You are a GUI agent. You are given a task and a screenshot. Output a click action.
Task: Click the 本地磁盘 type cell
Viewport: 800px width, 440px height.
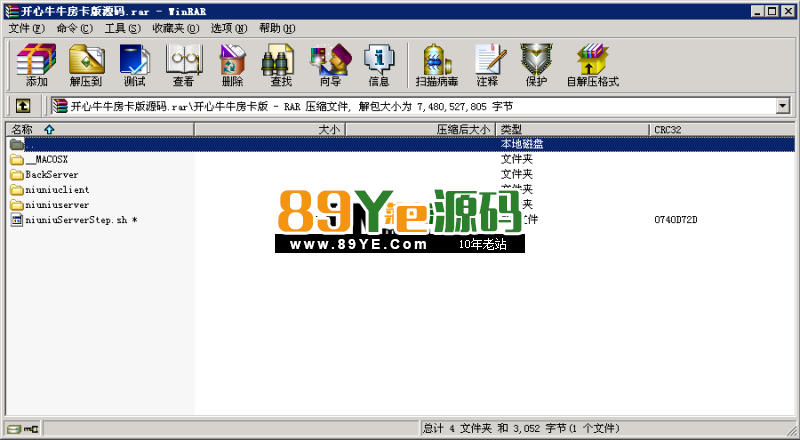tap(521, 144)
